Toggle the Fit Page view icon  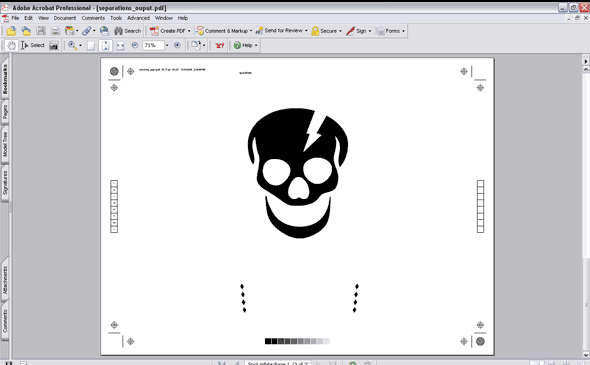coord(106,46)
